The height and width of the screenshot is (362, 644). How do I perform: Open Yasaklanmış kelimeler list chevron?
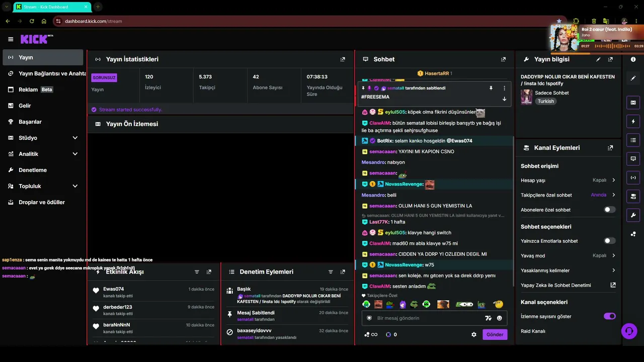[x=613, y=270]
